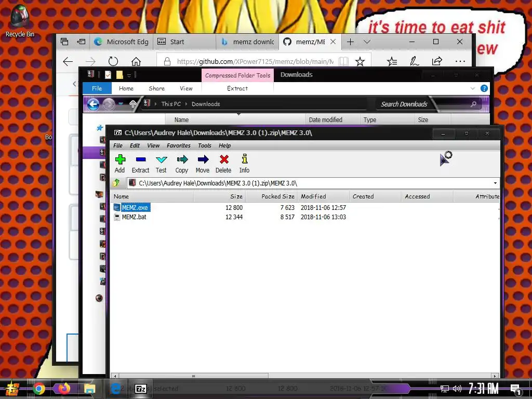Open new tab in Edge

(351, 42)
